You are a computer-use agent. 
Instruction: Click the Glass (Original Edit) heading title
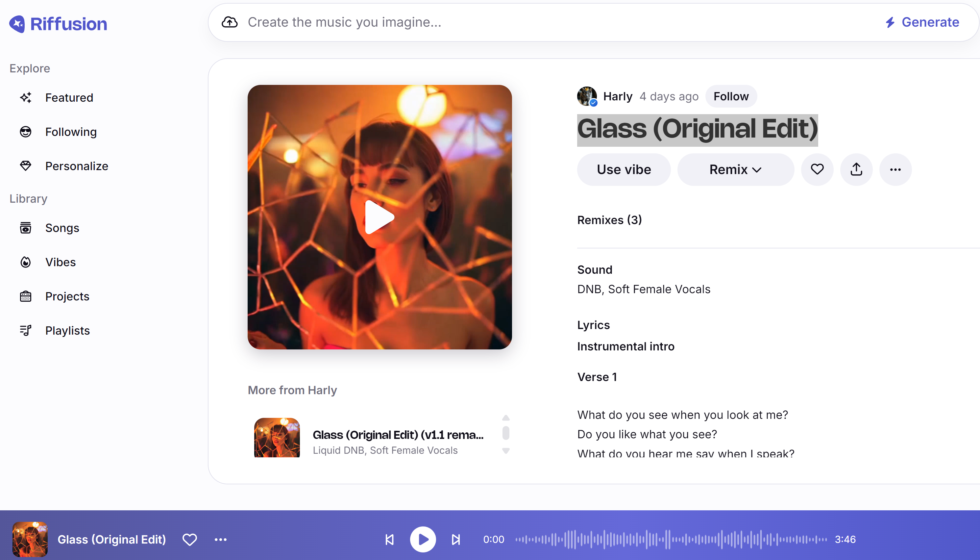coord(698,130)
